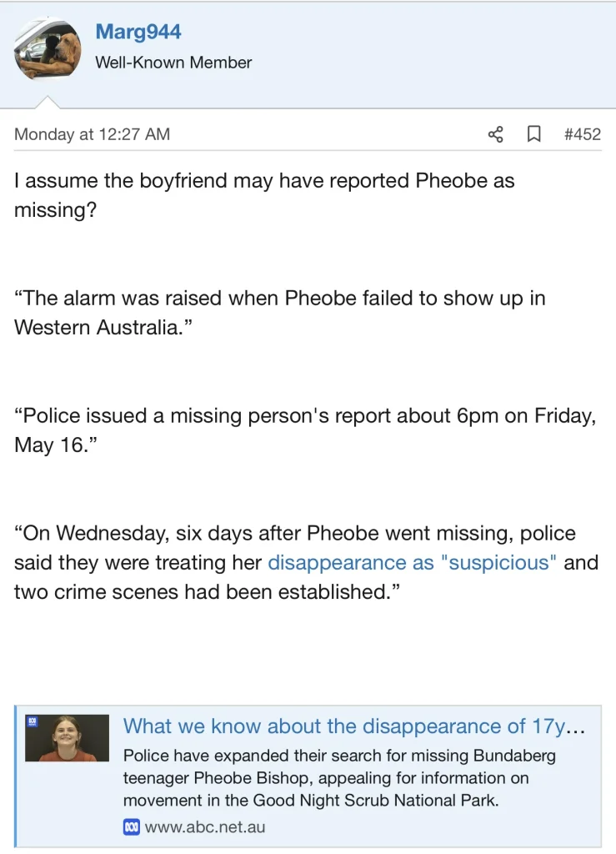Click the "I assume the boyfriend" opening sentence

click(264, 194)
